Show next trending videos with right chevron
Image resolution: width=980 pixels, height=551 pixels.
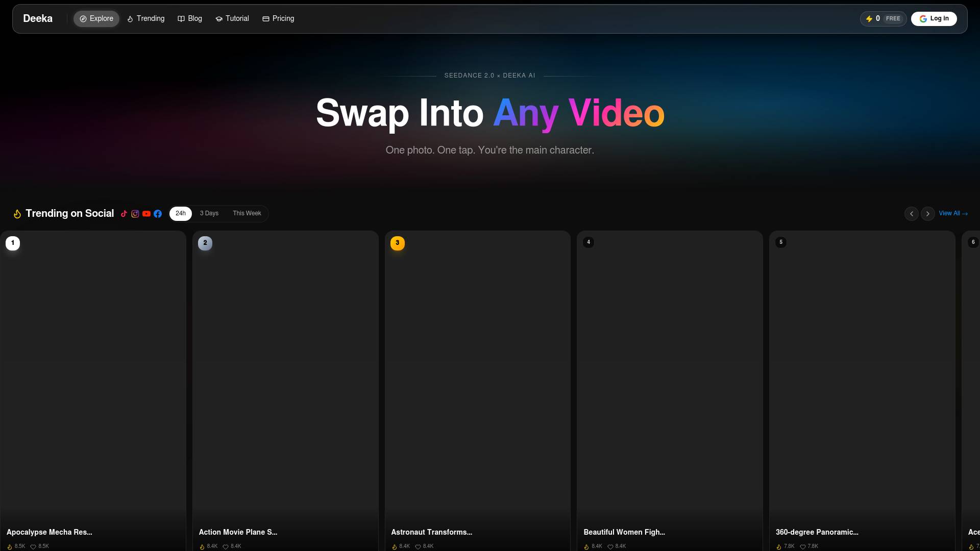tap(928, 214)
